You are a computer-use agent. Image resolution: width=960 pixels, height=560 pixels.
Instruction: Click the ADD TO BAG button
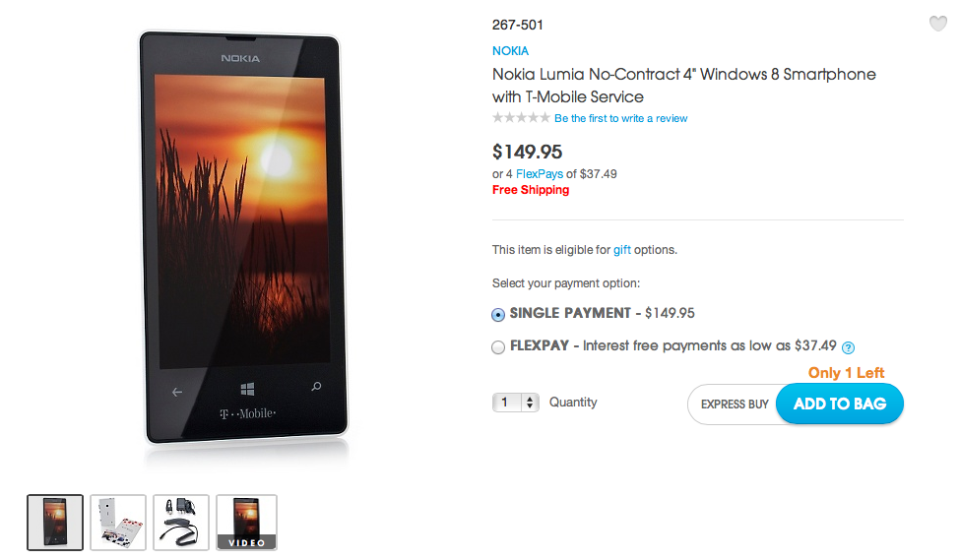(x=839, y=404)
